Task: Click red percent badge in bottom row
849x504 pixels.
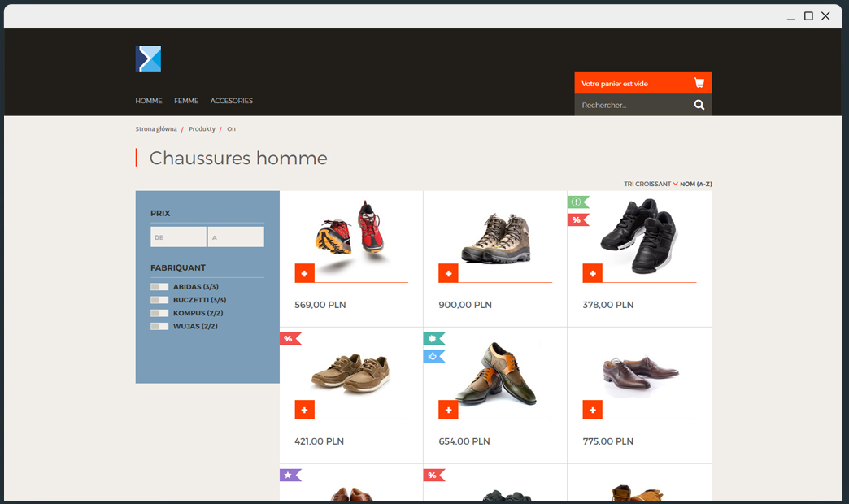Action: tap(433, 476)
